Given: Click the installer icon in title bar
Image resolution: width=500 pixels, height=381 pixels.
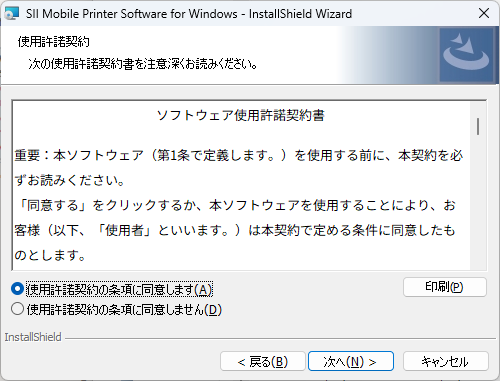Looking at the screenshot, I should (x=12, y=14).
